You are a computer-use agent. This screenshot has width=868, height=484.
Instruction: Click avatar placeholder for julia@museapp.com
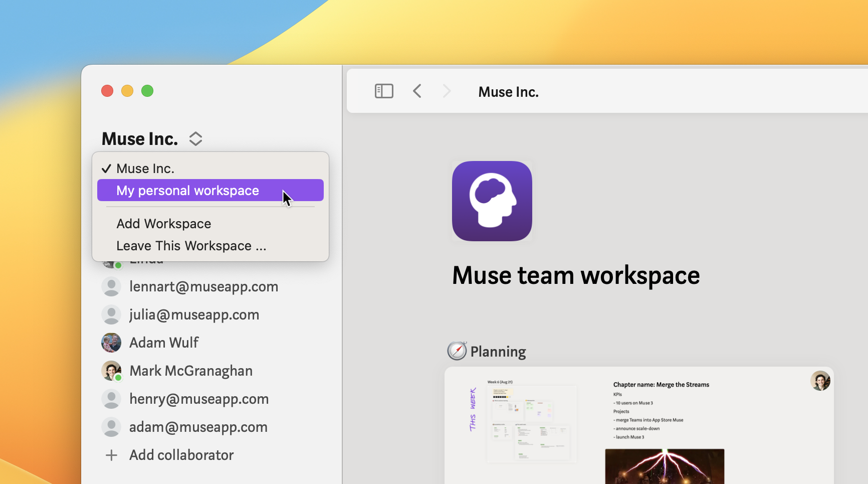111,314
